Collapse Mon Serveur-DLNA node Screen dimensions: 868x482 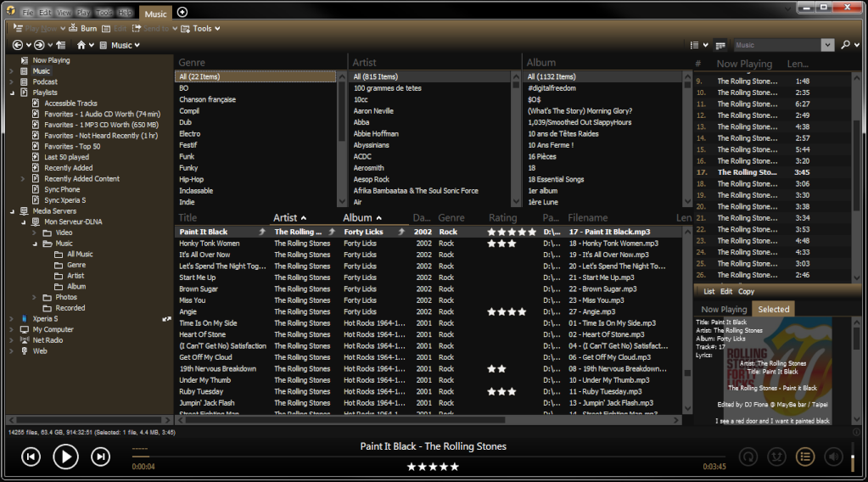[23, 222]
